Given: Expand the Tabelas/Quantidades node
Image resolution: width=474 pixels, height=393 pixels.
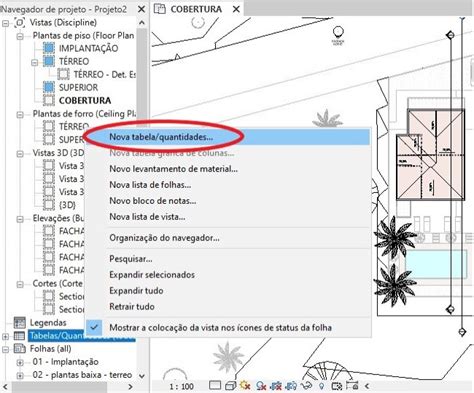Looking at the screenshot, I should 5,336.
